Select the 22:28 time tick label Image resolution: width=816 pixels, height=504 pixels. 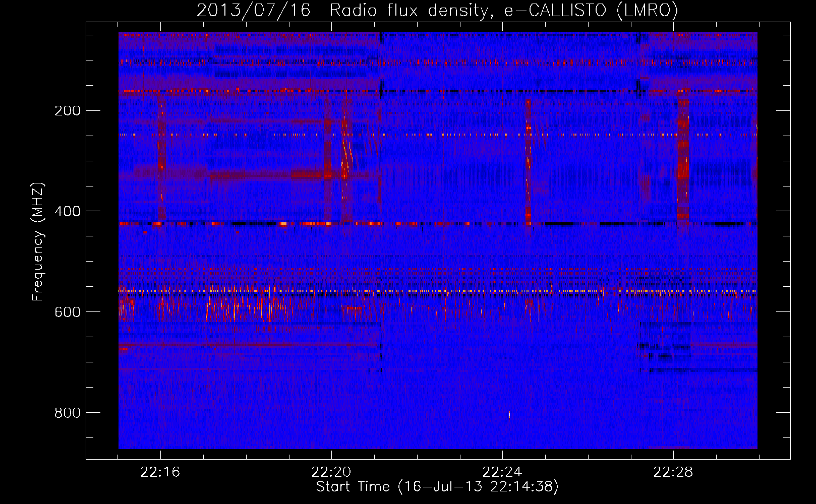click(x=673, y=472)
